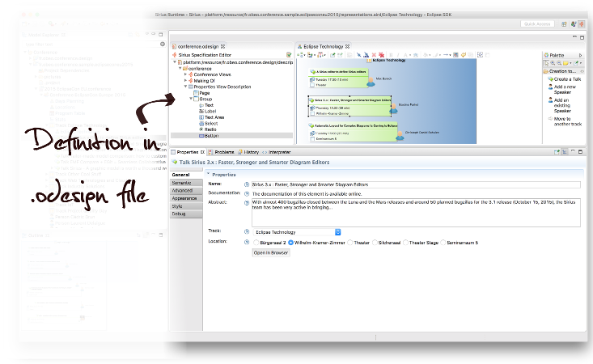Select the Advanced properties tab
Viewport: 593px width, 364px height.
pos(186,191)
